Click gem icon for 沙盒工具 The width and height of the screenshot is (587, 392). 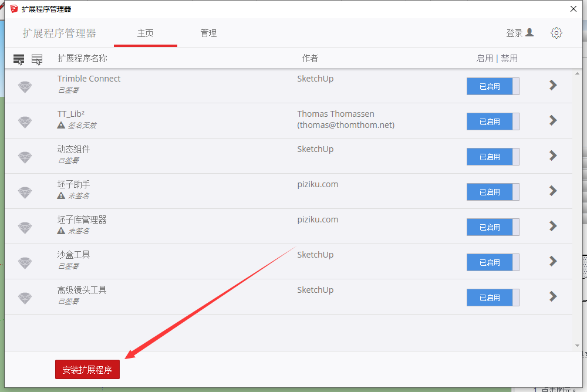[25, 263]
